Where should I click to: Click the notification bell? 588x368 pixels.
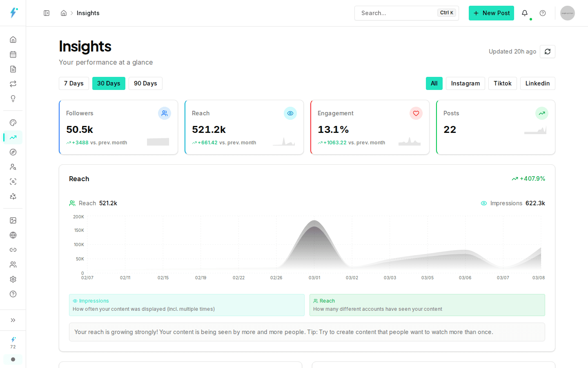(x=525, y=13)
